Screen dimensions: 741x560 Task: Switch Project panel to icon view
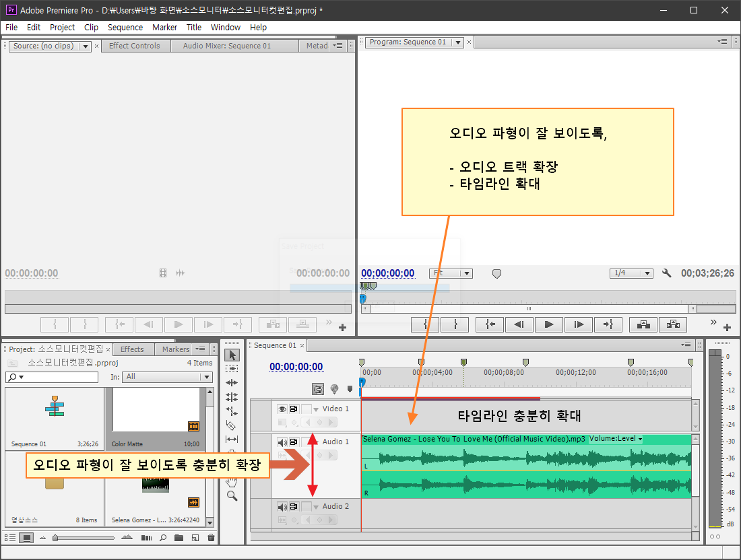[26, 537]
